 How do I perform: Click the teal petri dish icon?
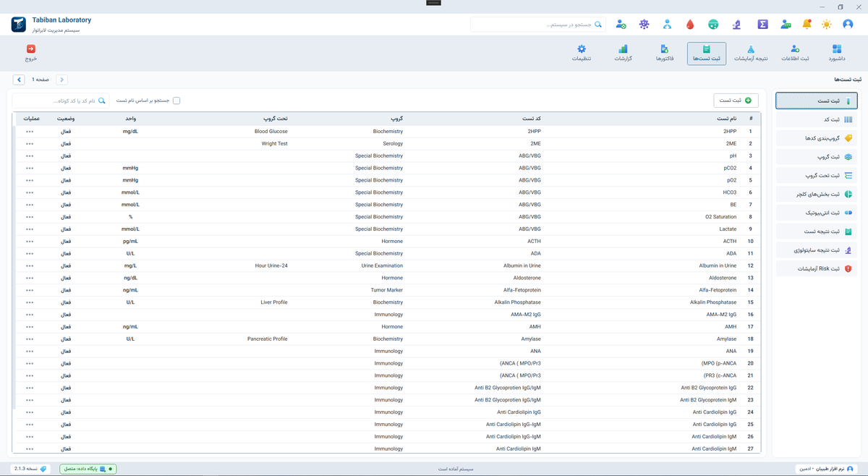coord(713,24)
